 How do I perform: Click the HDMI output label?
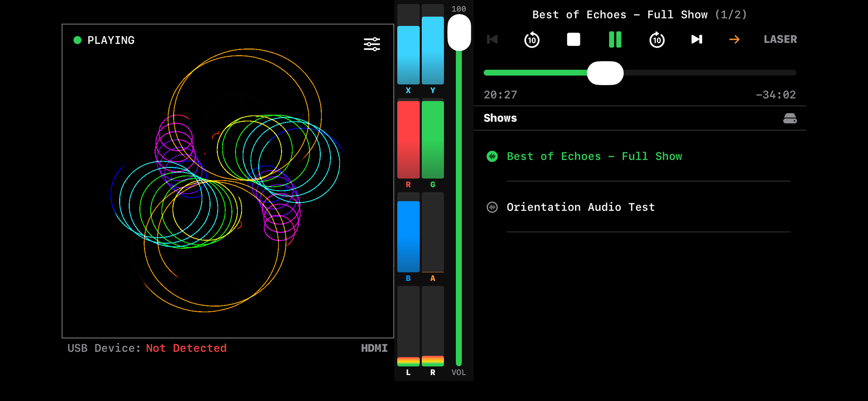374,348
